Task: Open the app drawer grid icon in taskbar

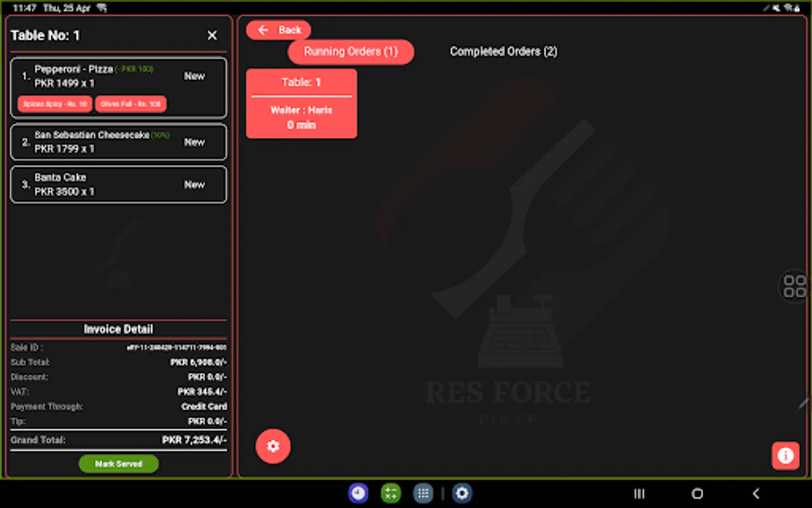Action: tap(423, 493)
